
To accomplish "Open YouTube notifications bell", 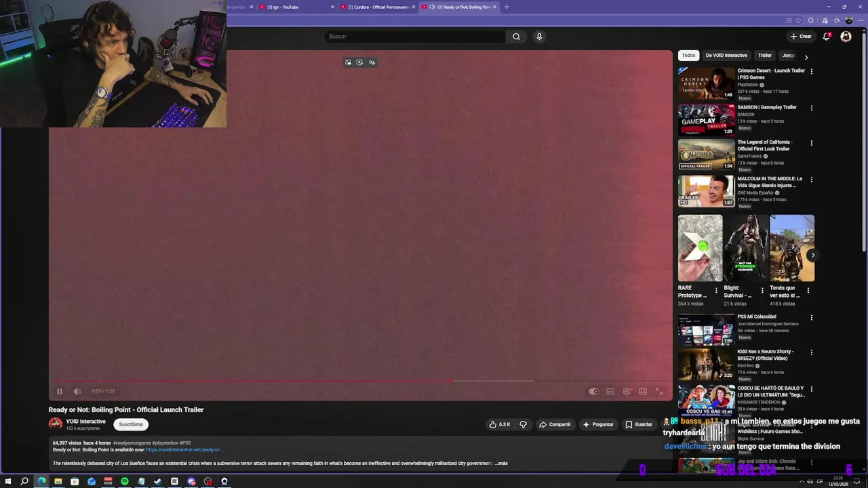I will (827, 37).
